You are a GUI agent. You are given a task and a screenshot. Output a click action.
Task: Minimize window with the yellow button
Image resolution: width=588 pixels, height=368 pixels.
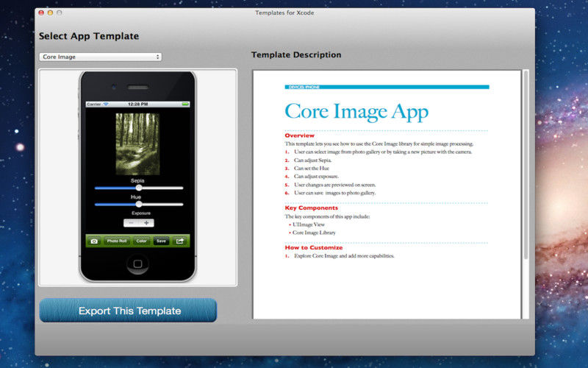coord(50,13)
